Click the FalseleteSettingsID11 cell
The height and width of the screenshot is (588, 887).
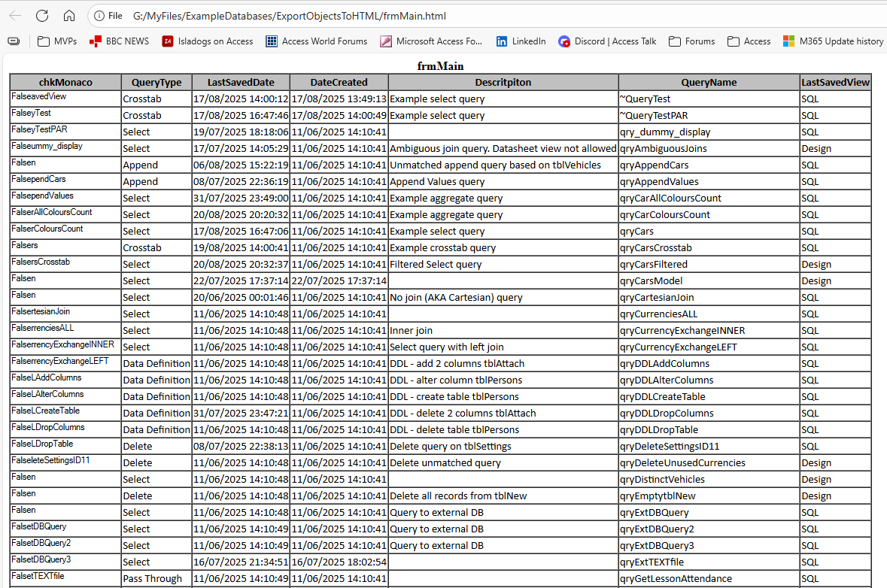[x=65, y=462]
